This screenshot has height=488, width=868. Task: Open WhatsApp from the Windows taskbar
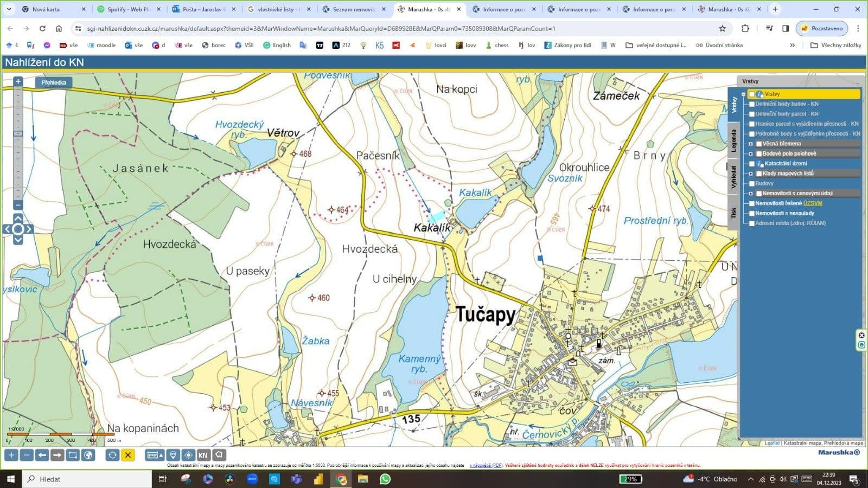[385, 479]
